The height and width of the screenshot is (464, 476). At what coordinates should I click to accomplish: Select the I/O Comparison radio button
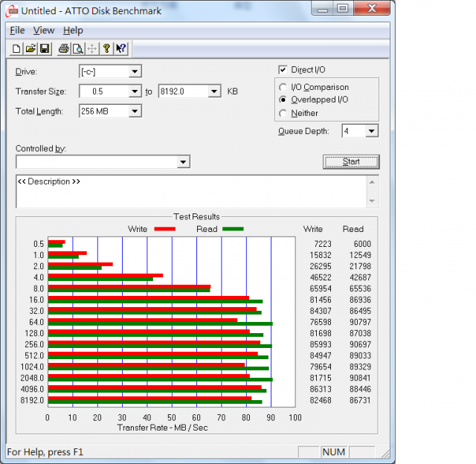[x=283, y=88]
